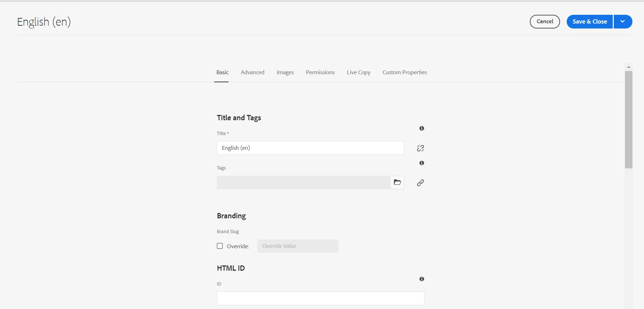Screen dimensions: 644x309
Task: Click the chain-link inheritance icon beside Tags
Action: (421, 183)
